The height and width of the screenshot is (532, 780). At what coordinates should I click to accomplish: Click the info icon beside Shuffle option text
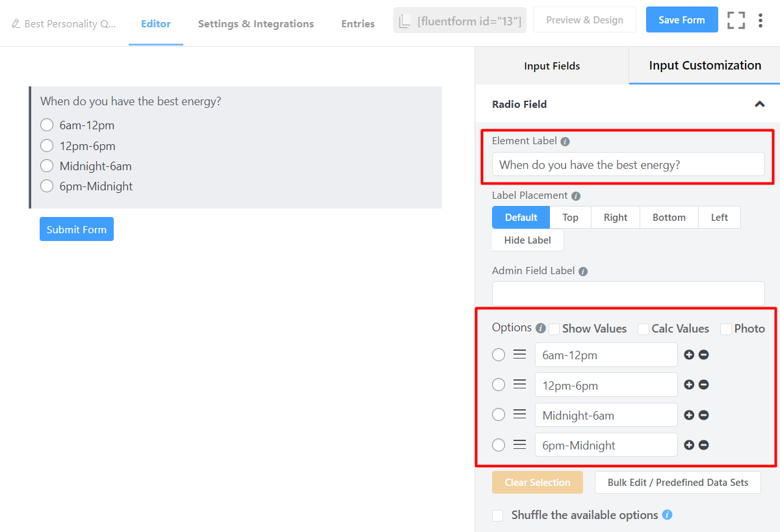click(668, 514)
